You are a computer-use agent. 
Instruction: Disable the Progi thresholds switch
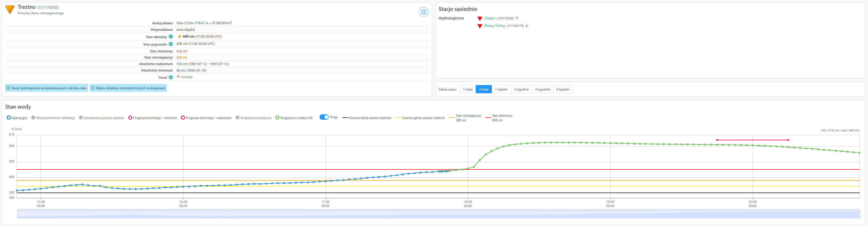[x=324, y=117]
